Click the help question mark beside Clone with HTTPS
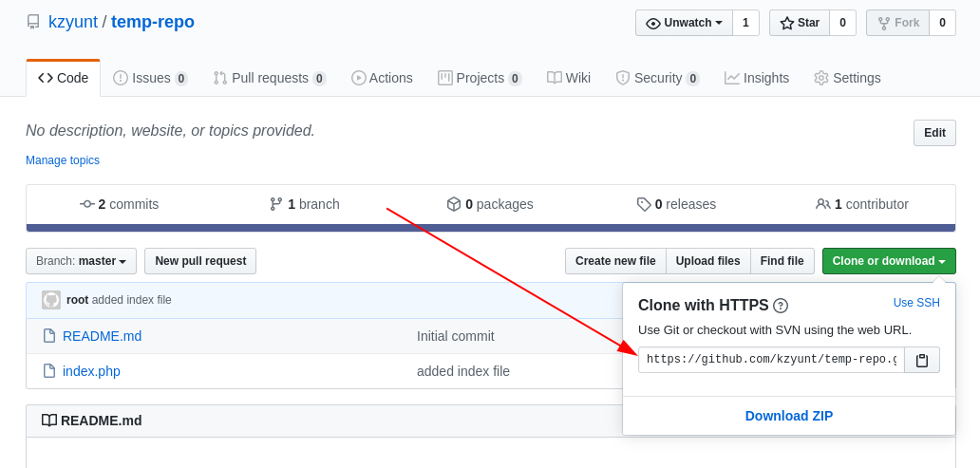This screenshot has width=980, height=468. (781, 306)
